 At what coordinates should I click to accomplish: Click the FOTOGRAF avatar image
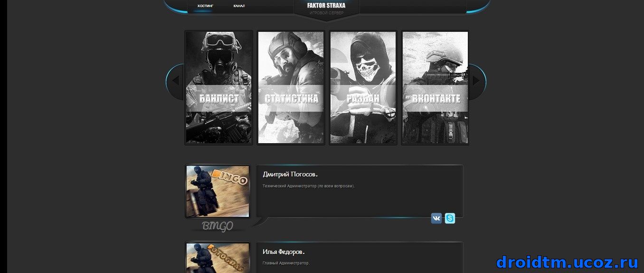218,258
